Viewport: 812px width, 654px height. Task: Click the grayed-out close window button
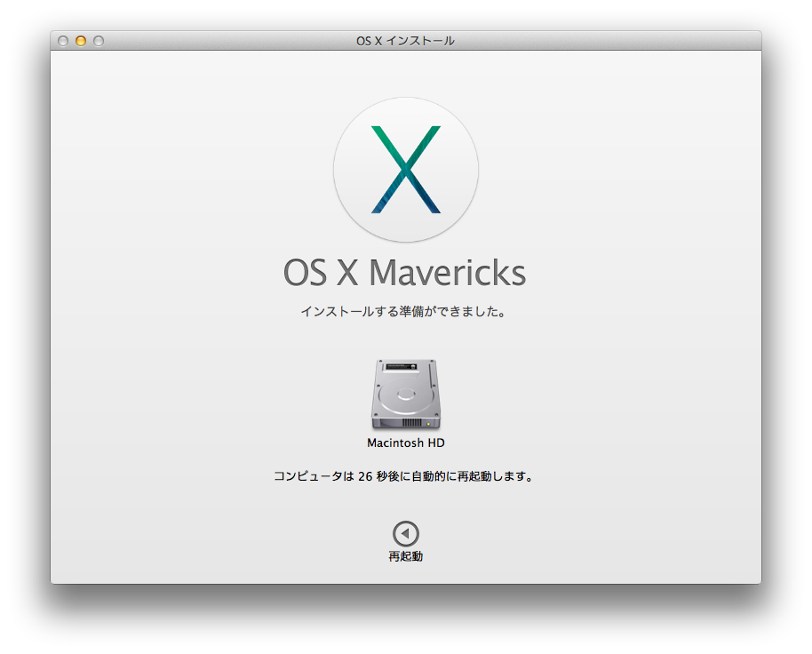click(63, 41)
